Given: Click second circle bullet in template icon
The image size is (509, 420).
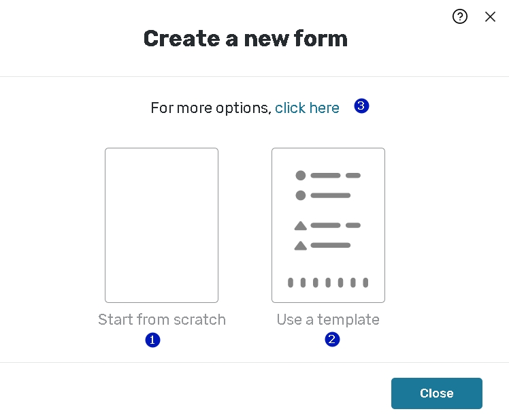Looking at the screenshot, I should pyautogui.click(x=301, y=195).
